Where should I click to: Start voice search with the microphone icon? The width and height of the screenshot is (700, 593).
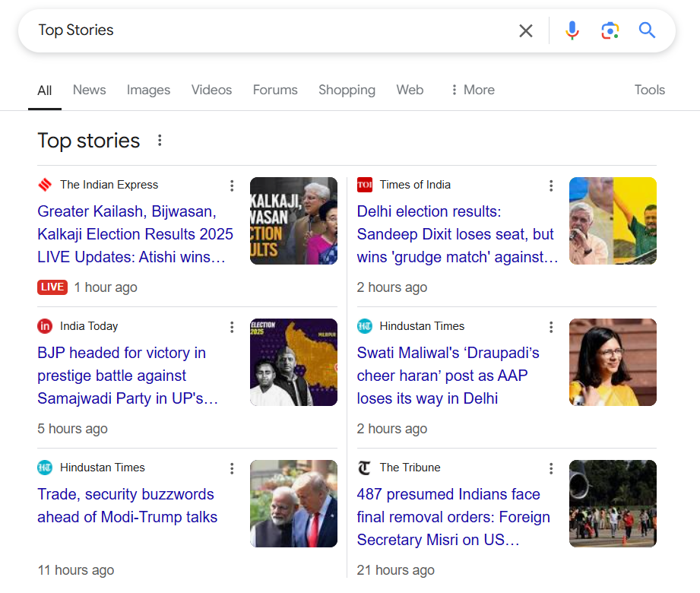pyautogui.click(x=572, y=30)
